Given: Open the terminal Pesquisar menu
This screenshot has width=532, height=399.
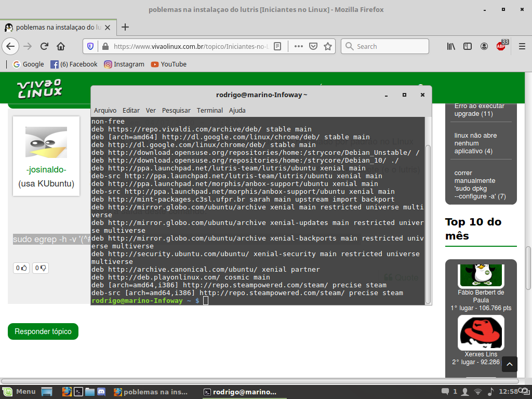Looking at the screenshot, I should (176, 110).
